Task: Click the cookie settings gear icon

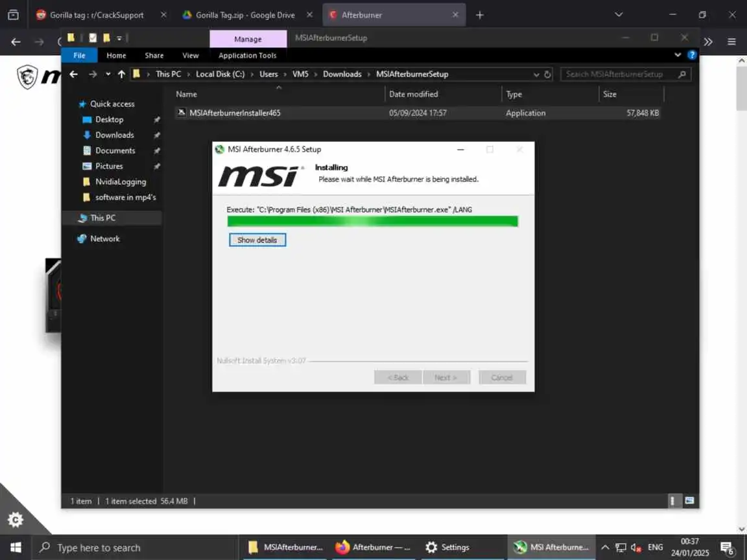Action: 16,519
